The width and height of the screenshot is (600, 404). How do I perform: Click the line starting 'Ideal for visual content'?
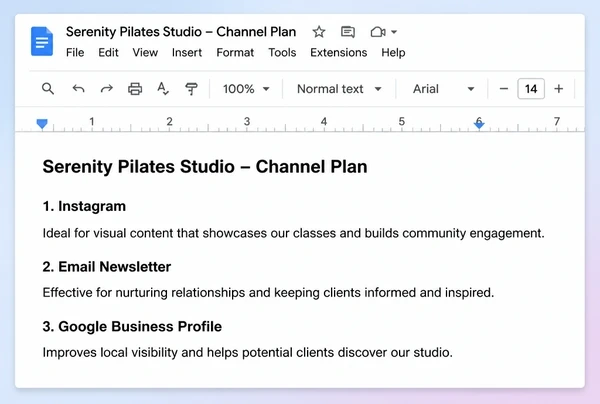click(293, 233)
